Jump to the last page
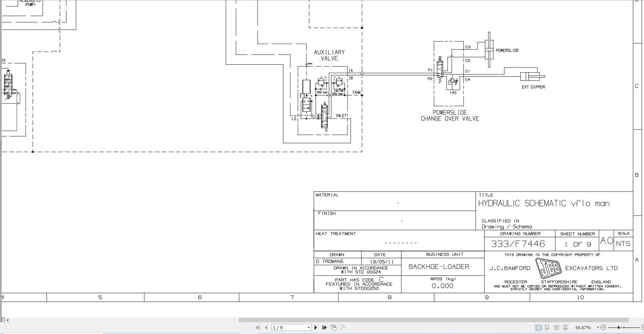Screen dimensions: 644x334 click(x=325, y=327)
